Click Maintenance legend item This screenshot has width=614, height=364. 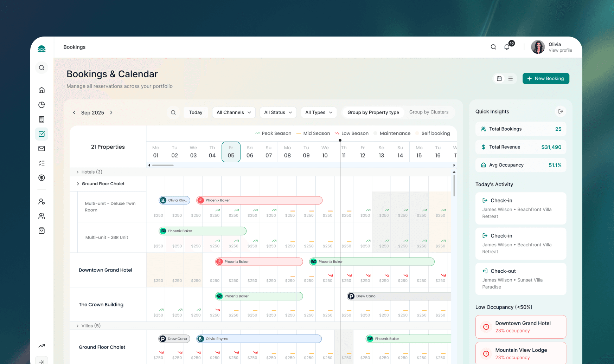coord(392,134)
